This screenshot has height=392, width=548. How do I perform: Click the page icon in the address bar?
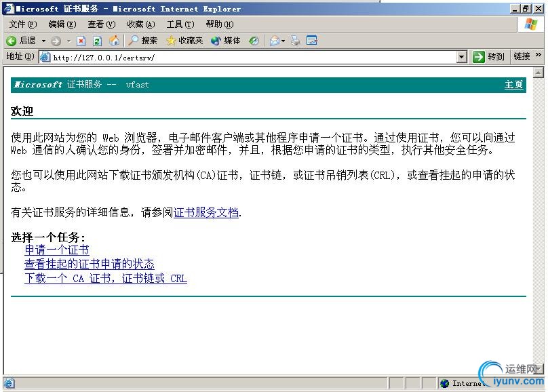tap(45, 57)
